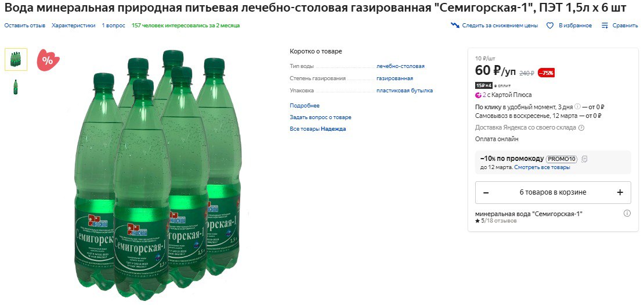Click the pink percent discount badge
Image resolution: width=644 pixels, height=305 pixels.
[48, 60]
